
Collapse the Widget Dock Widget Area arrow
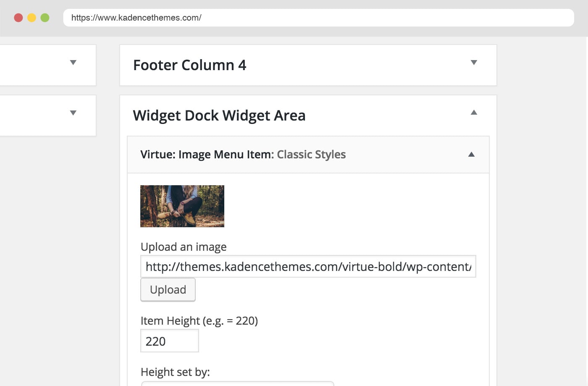(x=474, y=112)
